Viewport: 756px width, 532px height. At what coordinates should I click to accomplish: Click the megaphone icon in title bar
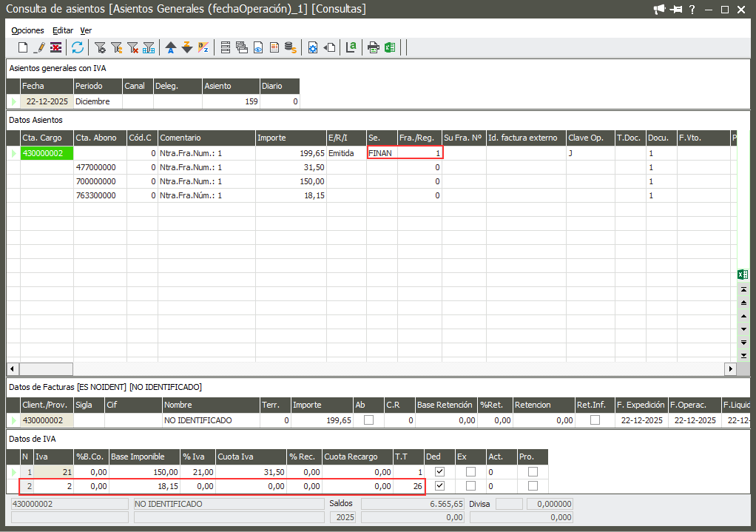[x=659, y=10]
